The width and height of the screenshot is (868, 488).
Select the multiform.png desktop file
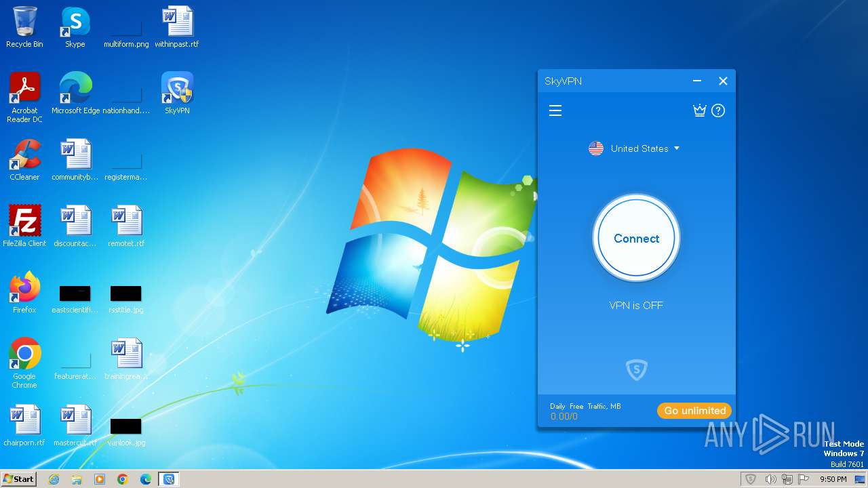126,34
